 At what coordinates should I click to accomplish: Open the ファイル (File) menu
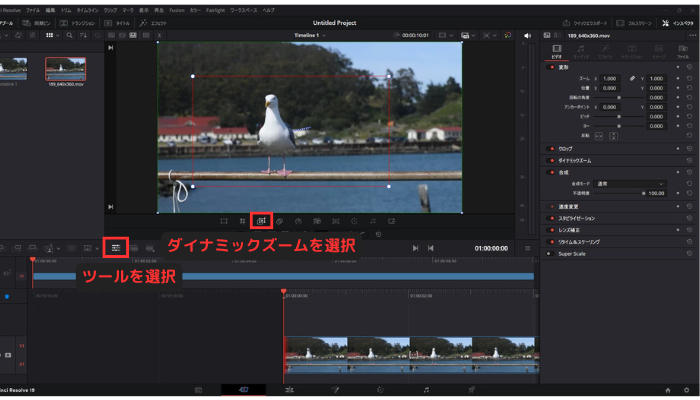(33, 10)
